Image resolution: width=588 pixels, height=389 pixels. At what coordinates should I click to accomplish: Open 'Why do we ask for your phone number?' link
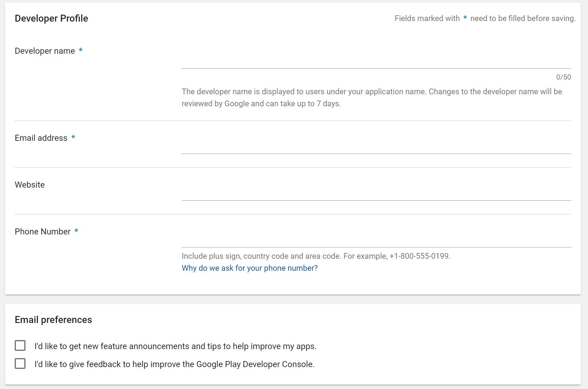(x=249, y=268)
